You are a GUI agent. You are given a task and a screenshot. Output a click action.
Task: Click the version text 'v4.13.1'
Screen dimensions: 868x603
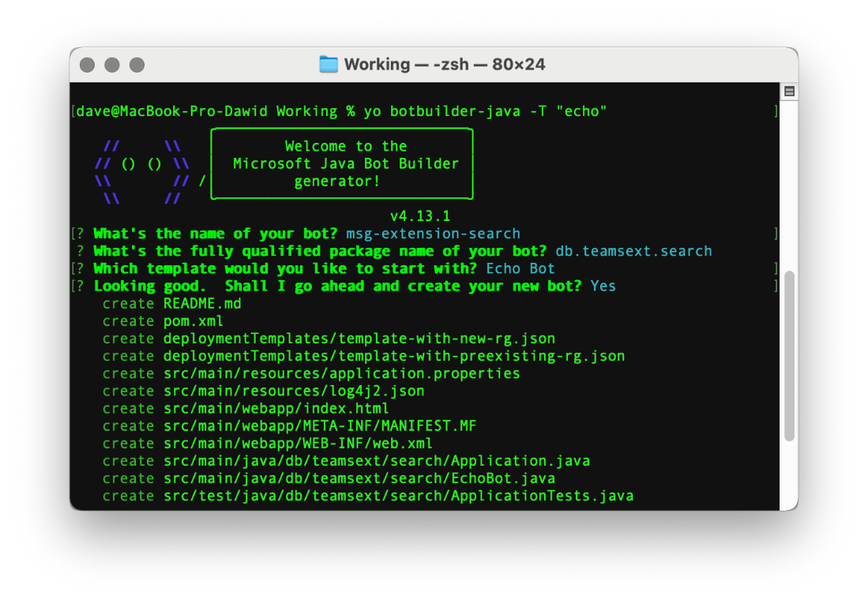click(x=420, y=215)
